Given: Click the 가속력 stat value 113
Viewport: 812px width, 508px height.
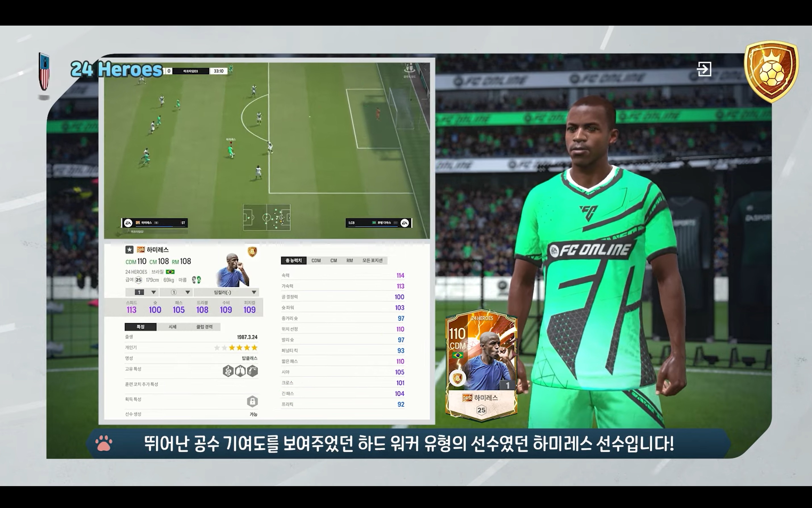Looking at the screenshot, I should (400, 286).
